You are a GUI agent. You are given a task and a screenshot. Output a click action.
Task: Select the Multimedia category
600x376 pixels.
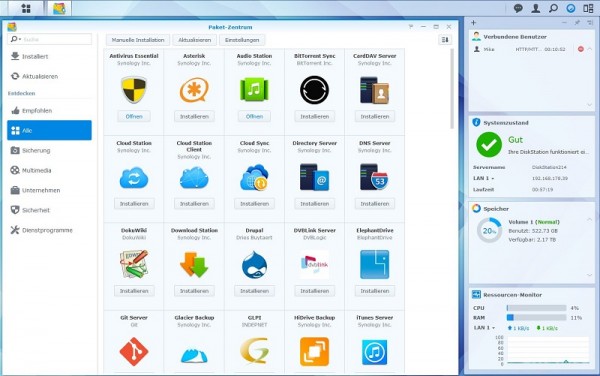click(x=49, y=171)
